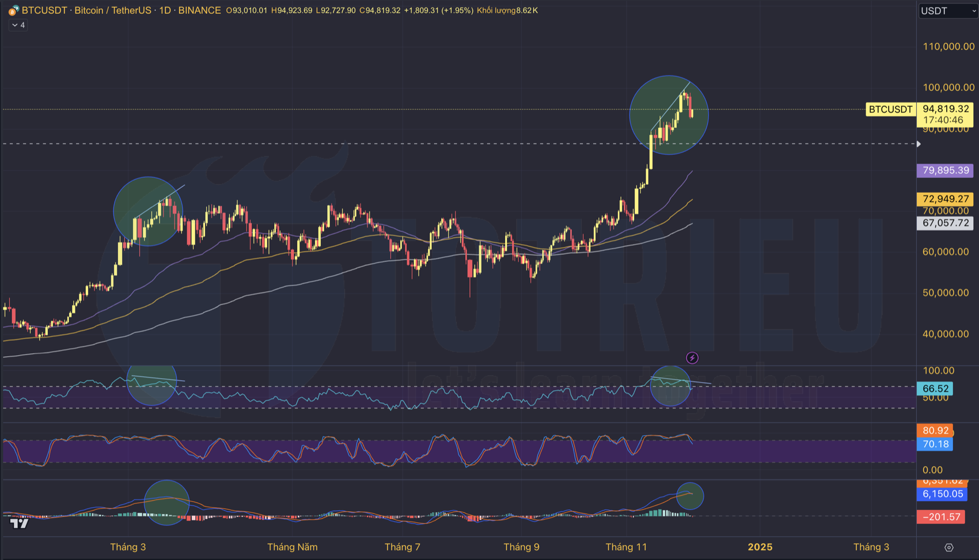Click the Bitcoin symbol icon beside BTCUSDT
979x560 pixels.
pos(13,10)
